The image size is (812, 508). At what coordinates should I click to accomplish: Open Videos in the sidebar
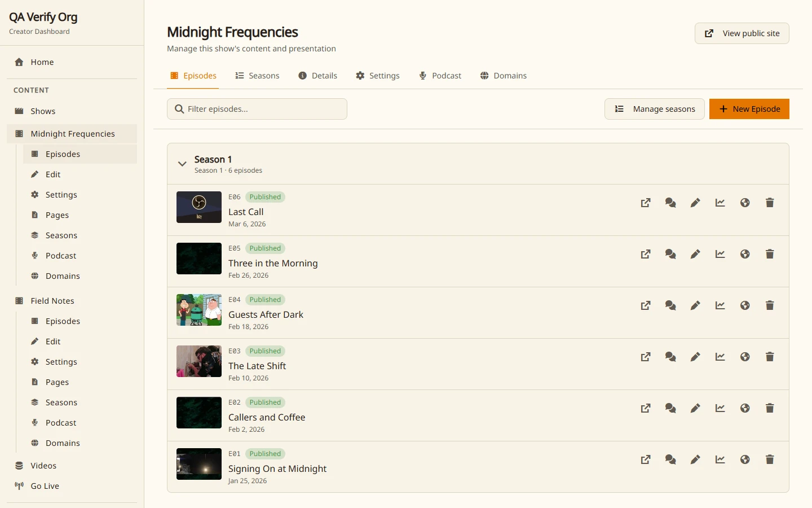coord(72,466)
